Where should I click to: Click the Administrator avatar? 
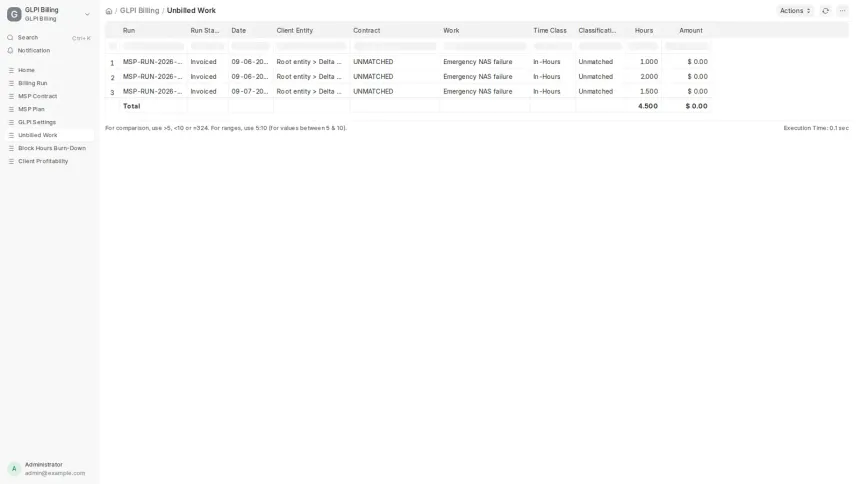point(14,469)
